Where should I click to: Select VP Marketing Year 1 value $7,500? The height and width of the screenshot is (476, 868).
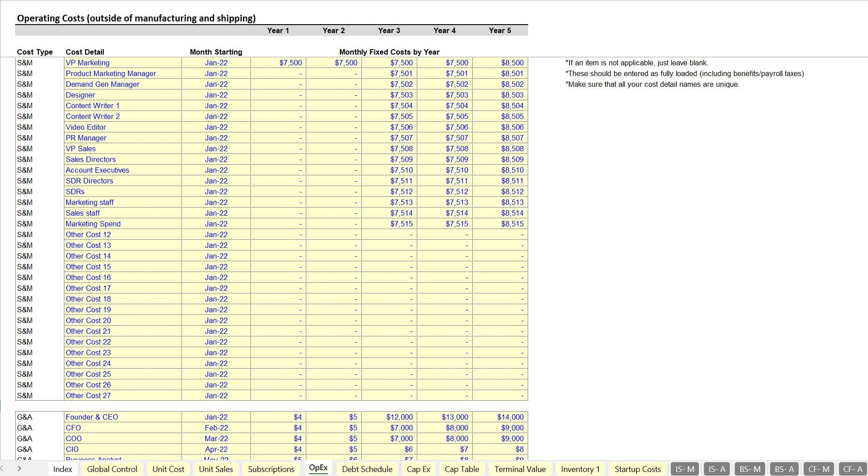pos(278,63)
